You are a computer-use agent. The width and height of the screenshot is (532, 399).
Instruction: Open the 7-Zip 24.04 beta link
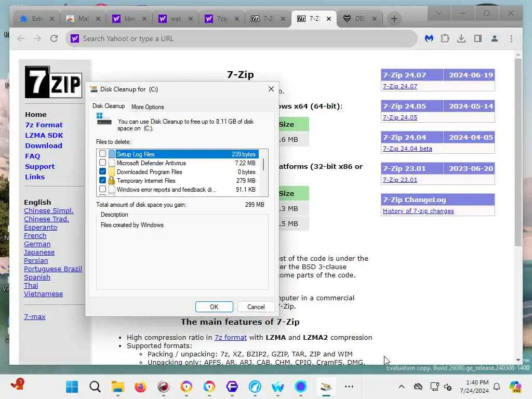(407, 149)
